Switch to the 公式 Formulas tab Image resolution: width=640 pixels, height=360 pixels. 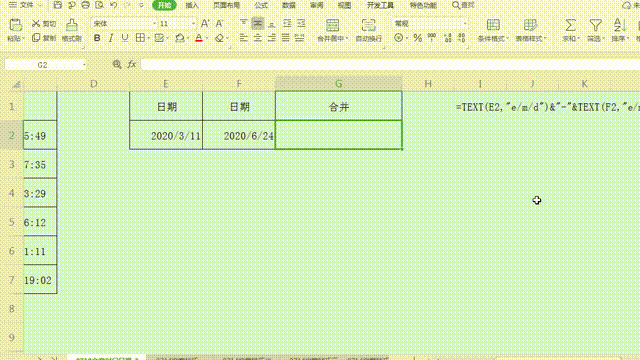point(261,5)
